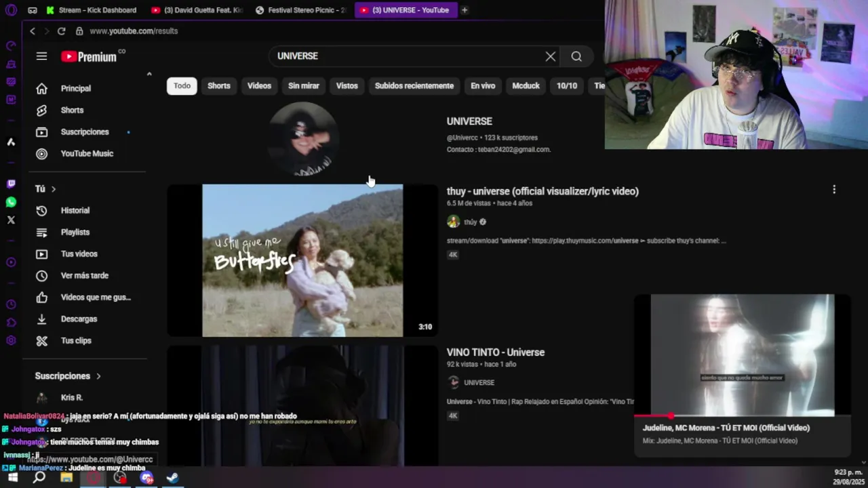
Task: Click the magnifier search button
Action: click(576, 56)
